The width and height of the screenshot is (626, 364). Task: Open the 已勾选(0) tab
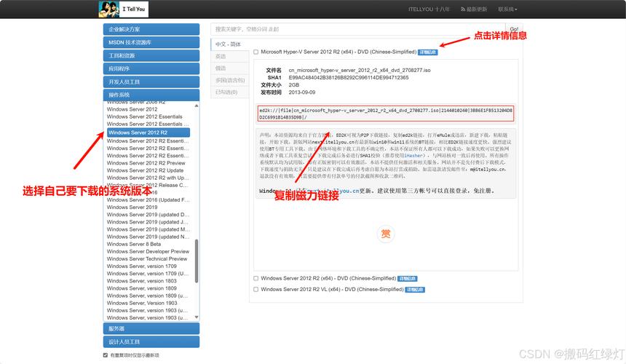point(229,92)
